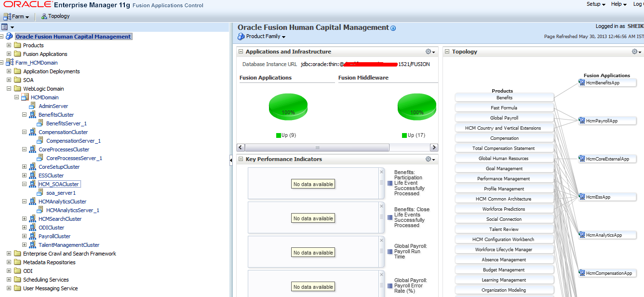Click the horizontal scrollbar right arrow

[434, 148]
